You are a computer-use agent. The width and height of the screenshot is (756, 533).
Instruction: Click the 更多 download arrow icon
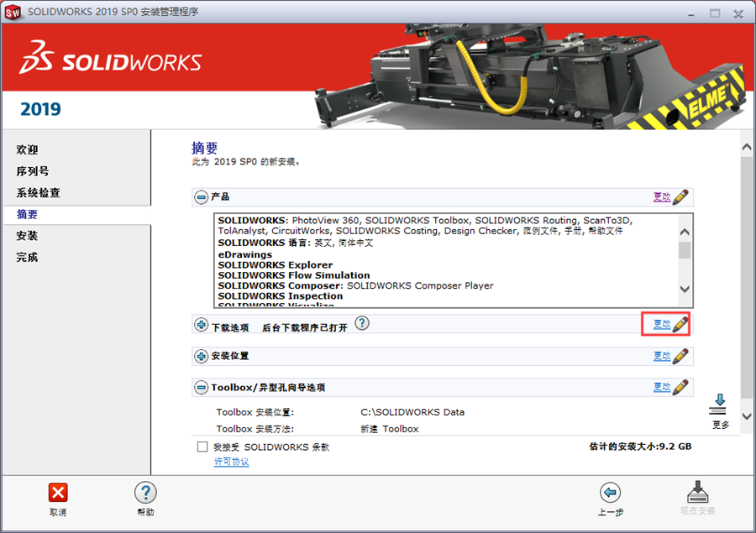pyautogui.click(x=718, y=405)
